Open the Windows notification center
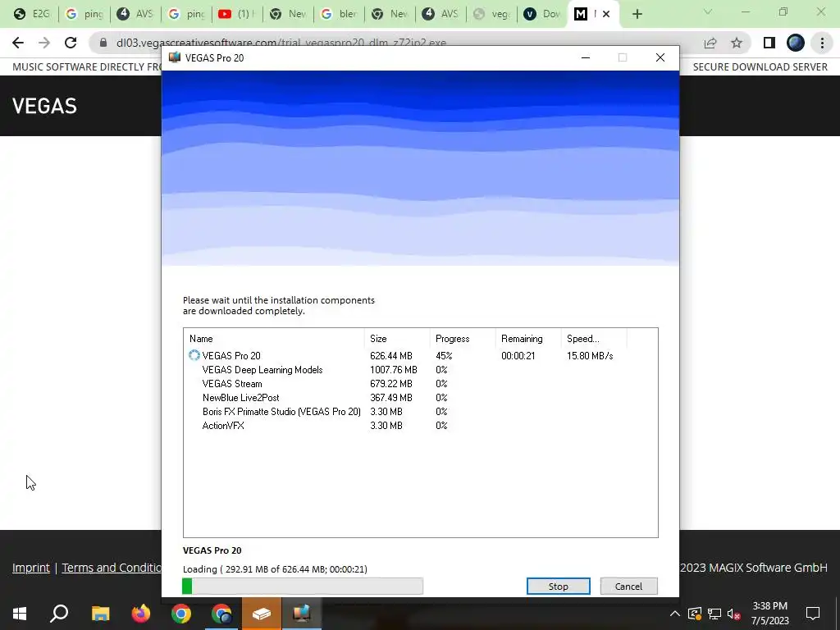 coord(813,614)
